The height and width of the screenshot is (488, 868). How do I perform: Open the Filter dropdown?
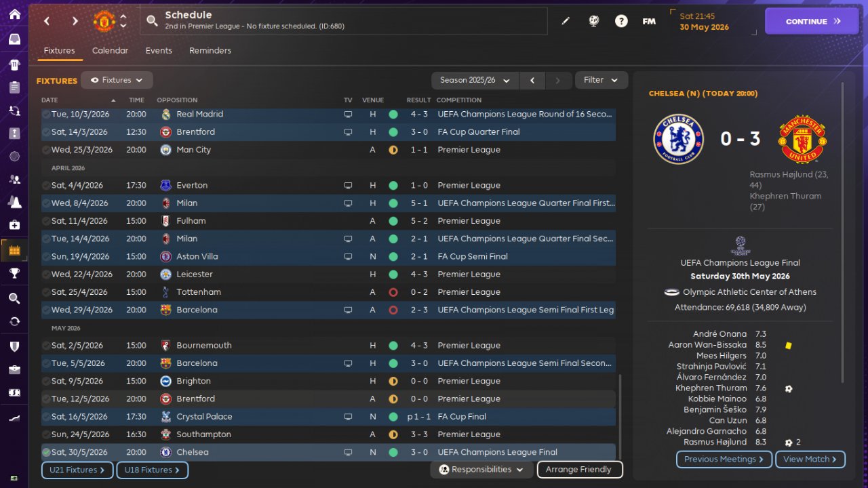(x=601, y=80)
